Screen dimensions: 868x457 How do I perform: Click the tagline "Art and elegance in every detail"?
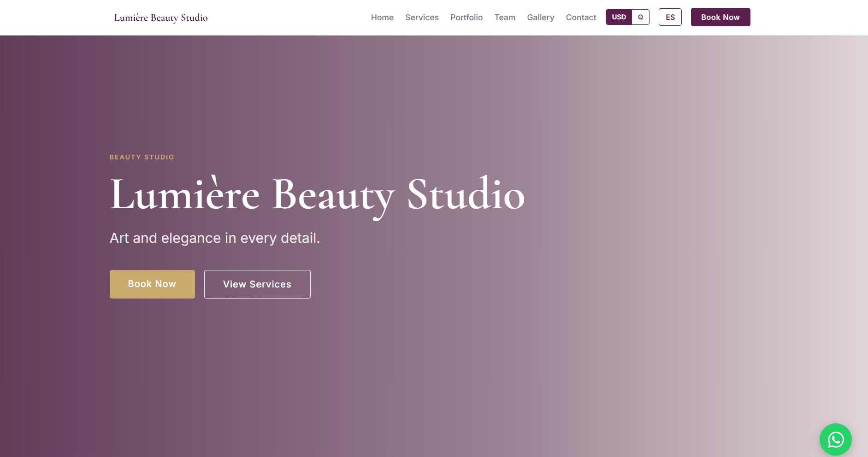pos(214,238)
